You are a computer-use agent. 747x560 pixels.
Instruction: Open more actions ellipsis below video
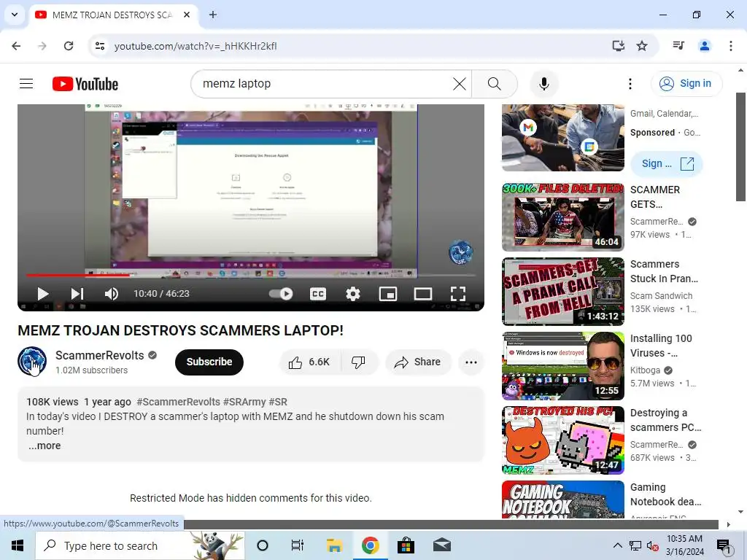[x=471, y=362]
